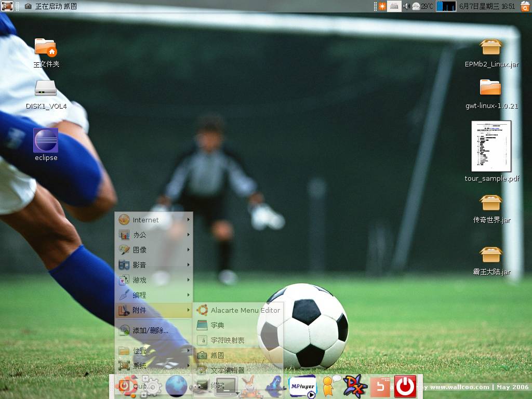Screen dimensions: 532x399
Task: Open the 办公 submenu
Action: pos(154,235)
